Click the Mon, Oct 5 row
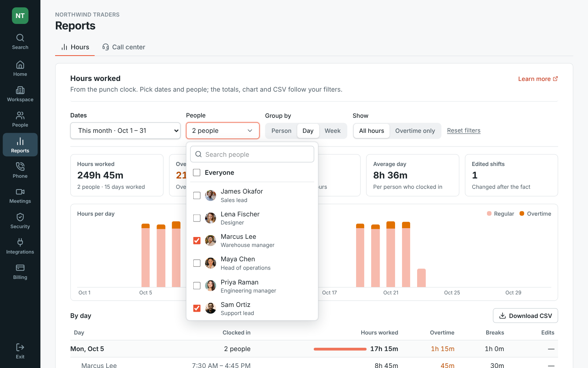The image size is (588, 368). [x=314, y=349]
